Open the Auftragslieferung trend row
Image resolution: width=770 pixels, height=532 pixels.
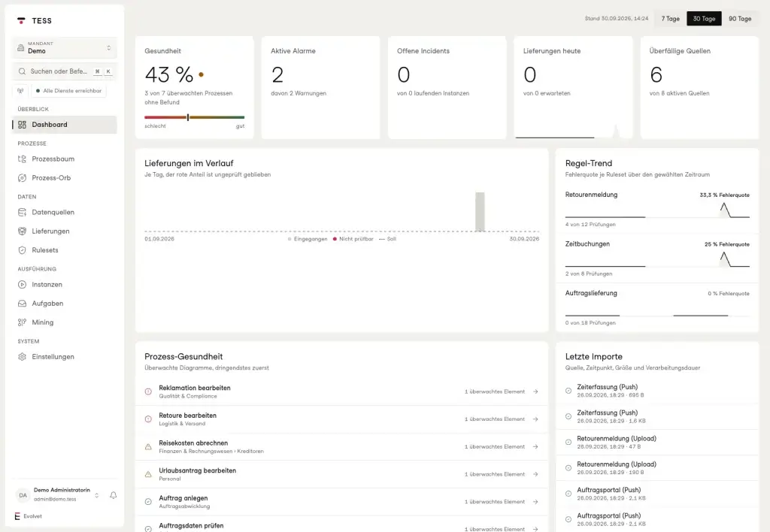tap(657, 308)
